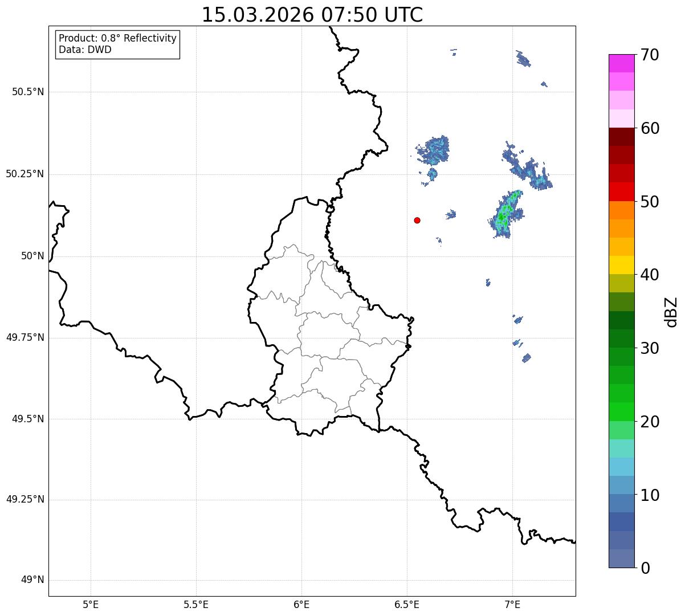Viewport: 685px width, 616px height.
Task: Click the 50.5°N latitude label
Action: (28, 92)
